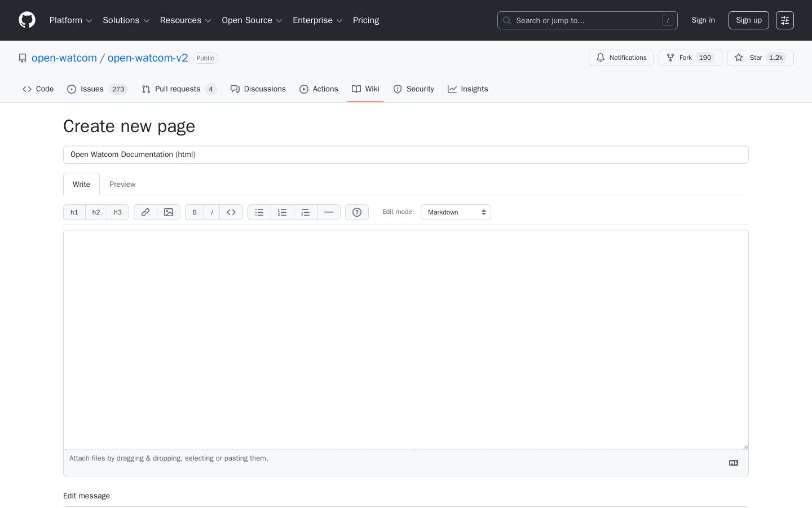Open the Pull requests tab
The height and width of the screenshot is (508, 812).
point(179,89)
